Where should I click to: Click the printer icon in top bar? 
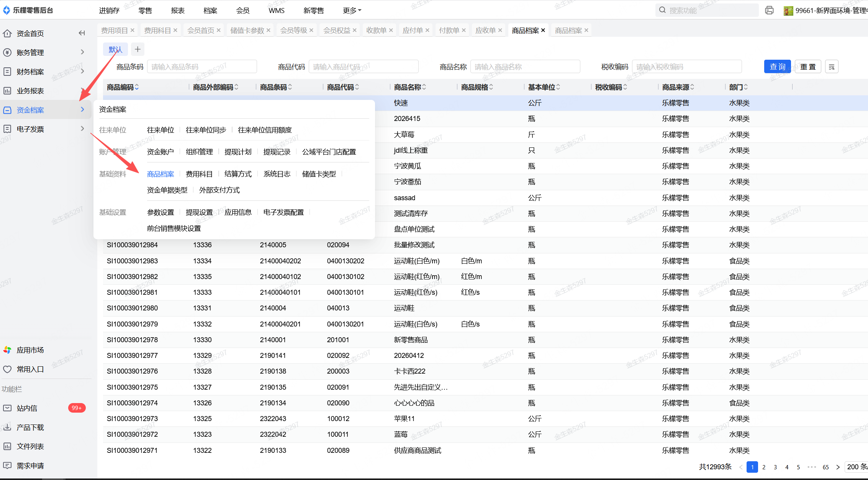tap(769, 10)
